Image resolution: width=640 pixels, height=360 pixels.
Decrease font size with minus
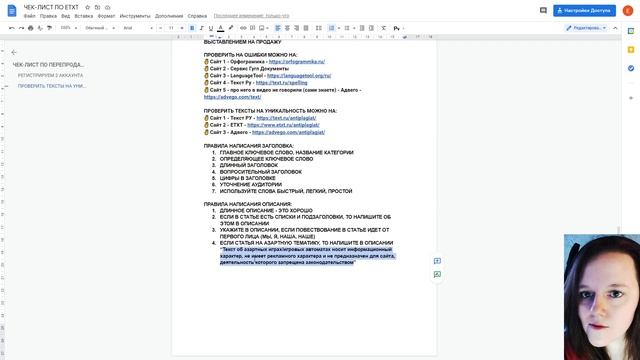160,28
